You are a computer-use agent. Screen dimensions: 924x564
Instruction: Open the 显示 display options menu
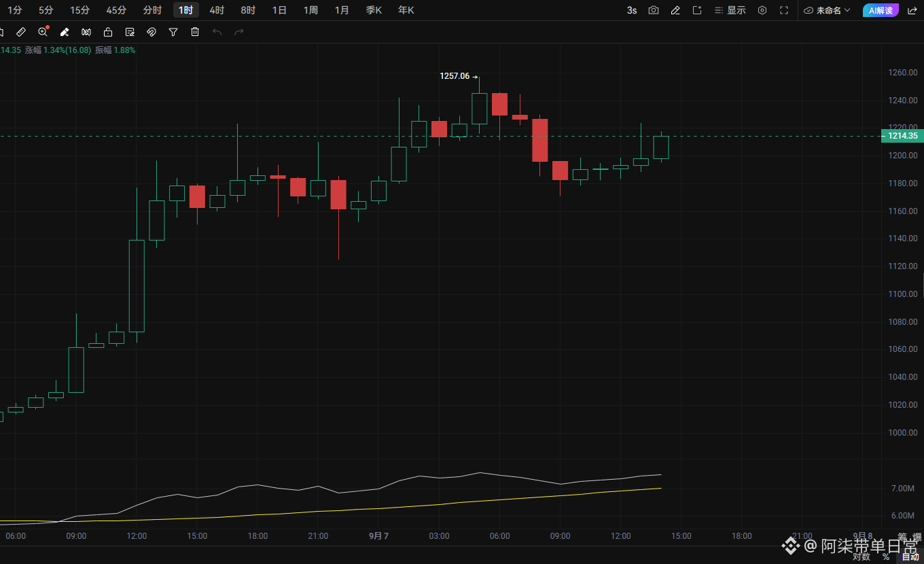730,10
